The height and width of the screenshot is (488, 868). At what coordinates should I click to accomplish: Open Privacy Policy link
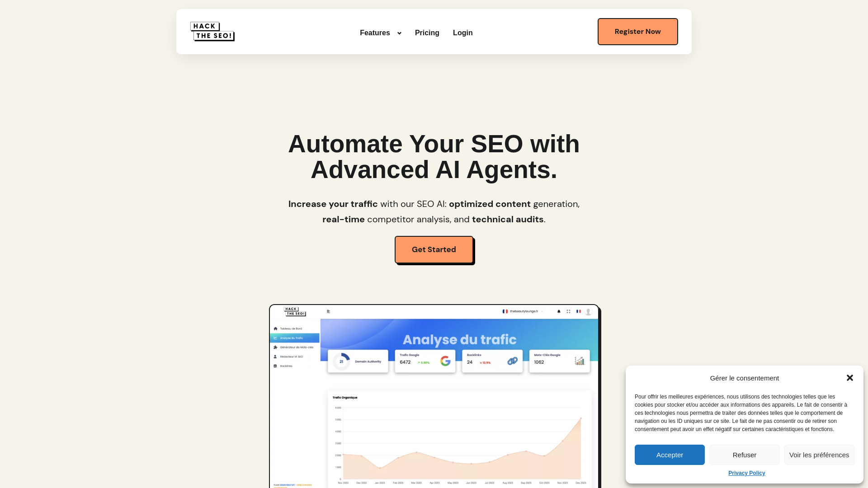746,473
